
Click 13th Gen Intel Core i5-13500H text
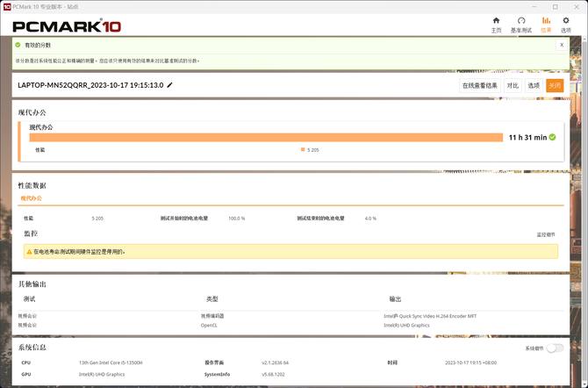[111, 363]
